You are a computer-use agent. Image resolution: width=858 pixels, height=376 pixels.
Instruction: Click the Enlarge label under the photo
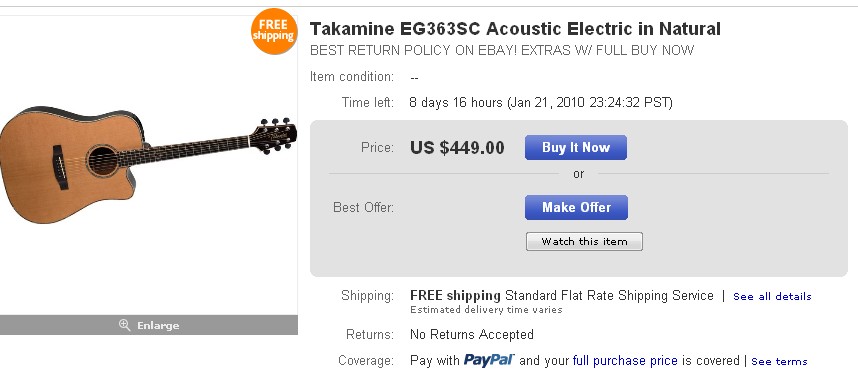coord(158,326)
